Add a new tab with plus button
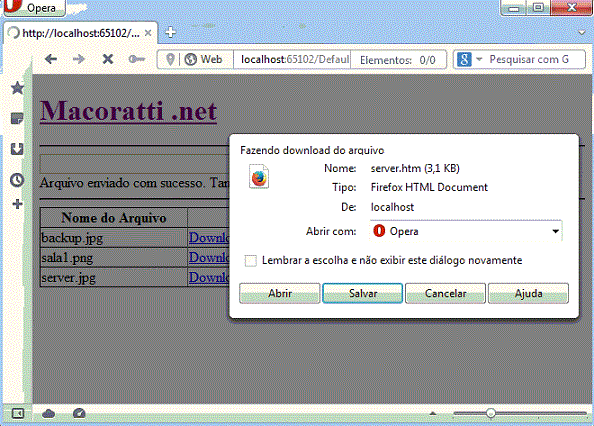Viewport: 594px width, 426px height. pos(170,33)
